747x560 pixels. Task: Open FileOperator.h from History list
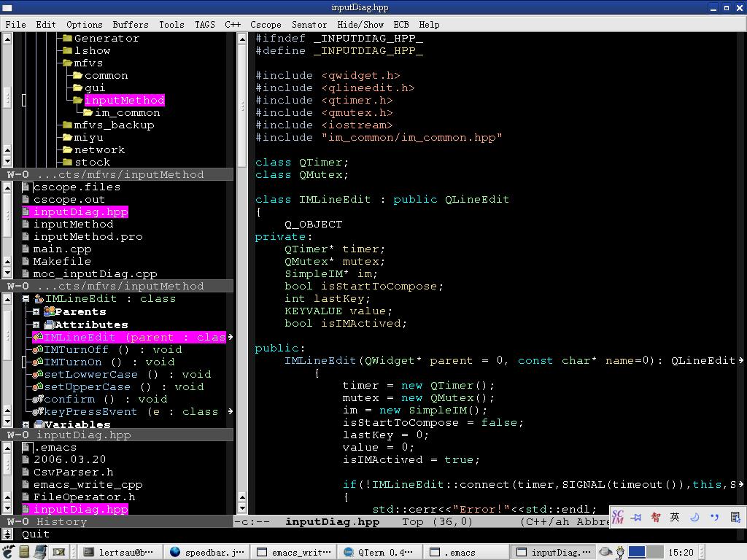(85, 497)
